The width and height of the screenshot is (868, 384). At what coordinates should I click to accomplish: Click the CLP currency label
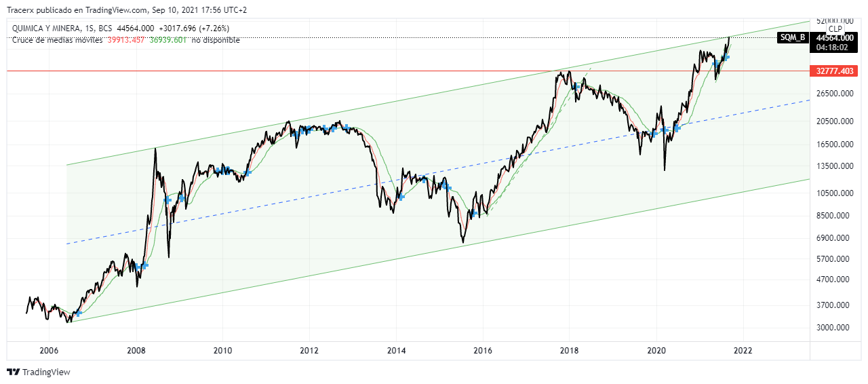point(835,29)
